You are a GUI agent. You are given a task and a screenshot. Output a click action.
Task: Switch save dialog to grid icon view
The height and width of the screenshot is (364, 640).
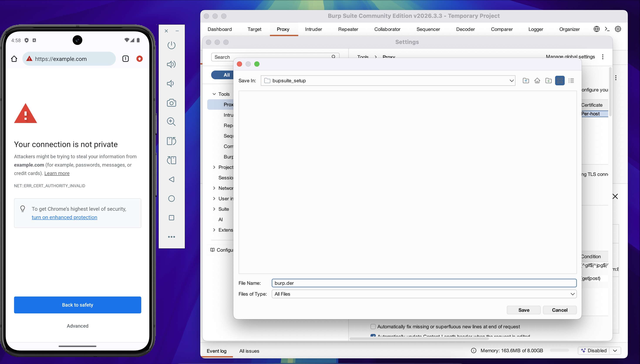pos(560,81)
